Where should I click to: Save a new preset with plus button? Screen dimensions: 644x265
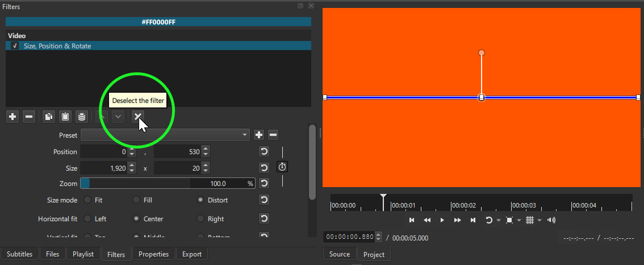(x=259, y=135)
